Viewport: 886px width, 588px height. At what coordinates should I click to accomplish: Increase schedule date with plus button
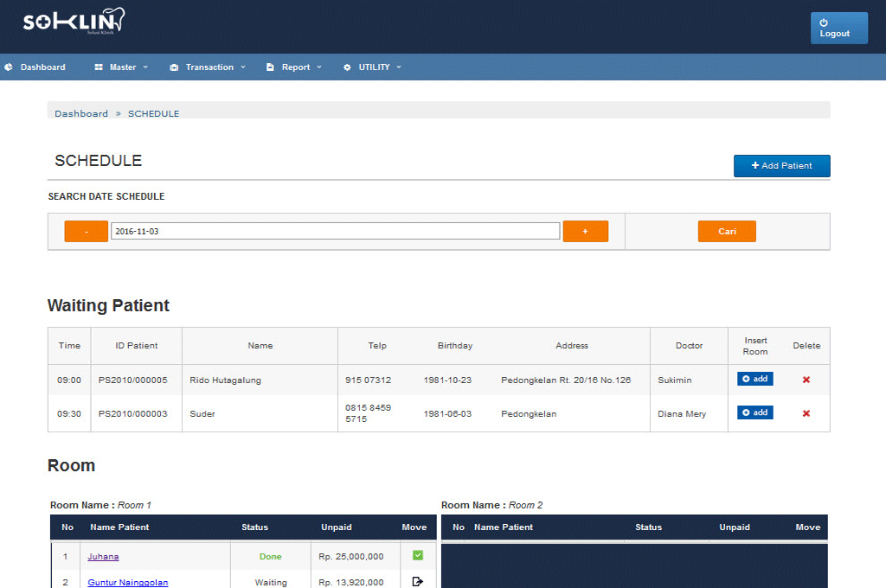585,232
